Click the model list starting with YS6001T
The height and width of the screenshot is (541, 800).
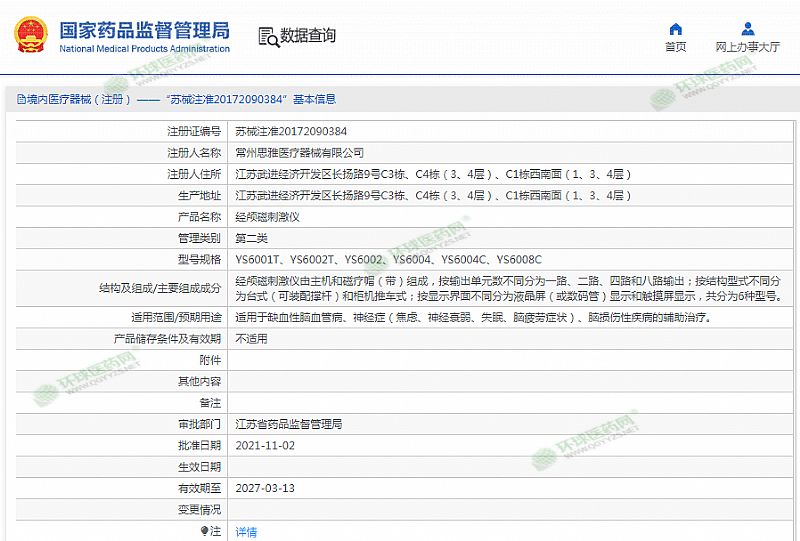click(x=388, y=260)
